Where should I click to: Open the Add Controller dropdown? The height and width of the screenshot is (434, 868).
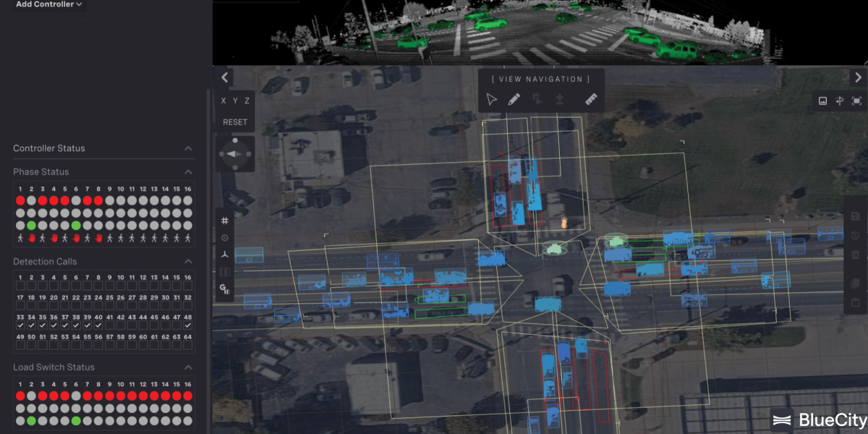tap(49, 4)
